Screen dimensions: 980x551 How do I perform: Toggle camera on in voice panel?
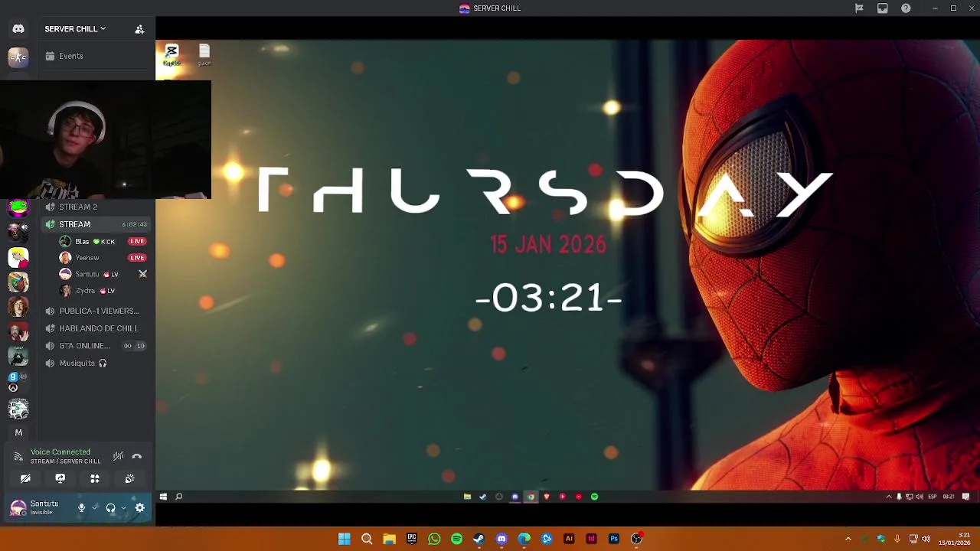coord(25,479)
